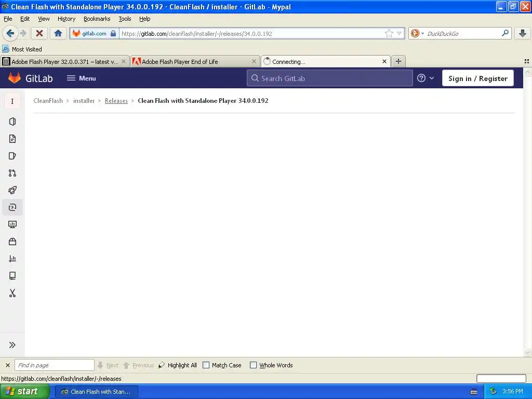This screenshot has width=532, height=399.
Task: Open a new tab with plus button
Action: pyautogui.click(x=398, y=61)
